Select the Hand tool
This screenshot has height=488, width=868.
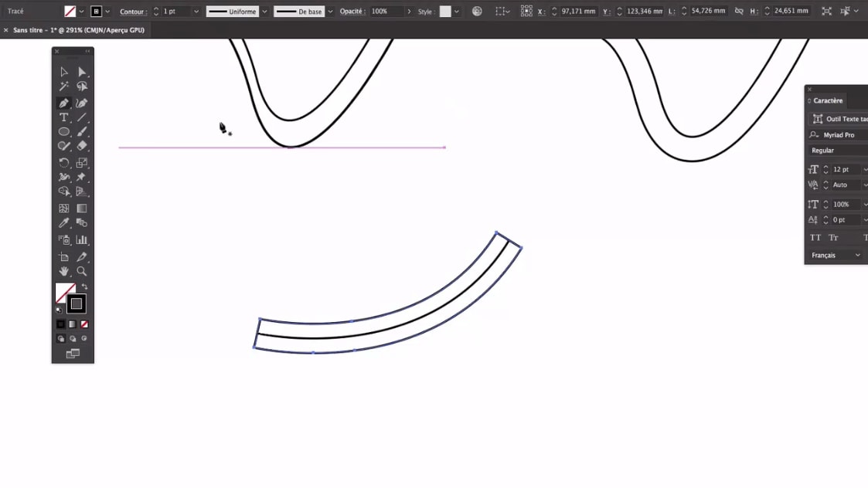(64, 272)
